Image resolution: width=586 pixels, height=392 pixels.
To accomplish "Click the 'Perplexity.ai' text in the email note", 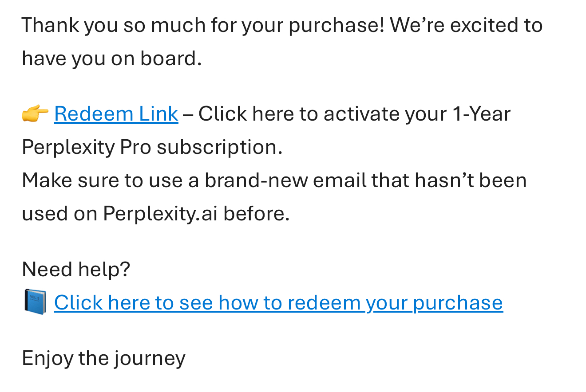I will pyautogui.click(x=160, y=214).
